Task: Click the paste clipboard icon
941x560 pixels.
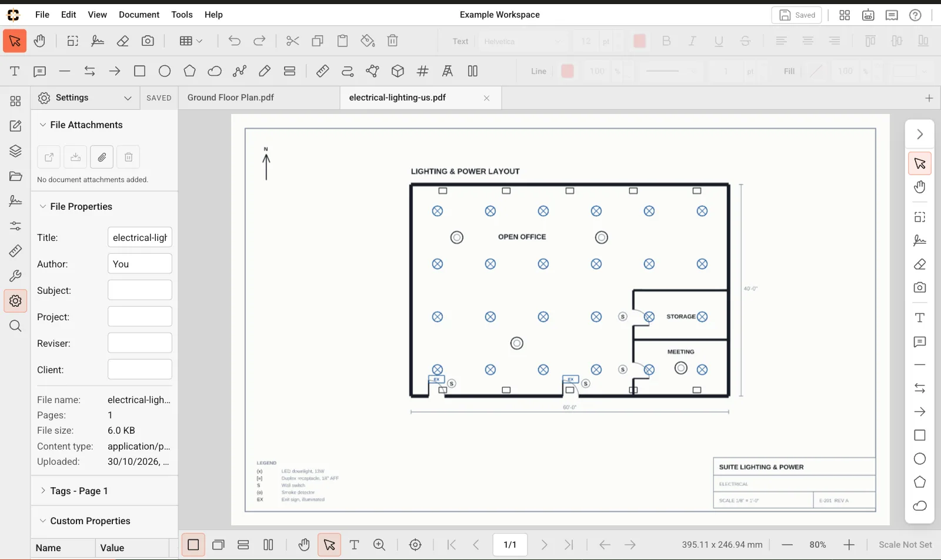Action: coord(342,41)
